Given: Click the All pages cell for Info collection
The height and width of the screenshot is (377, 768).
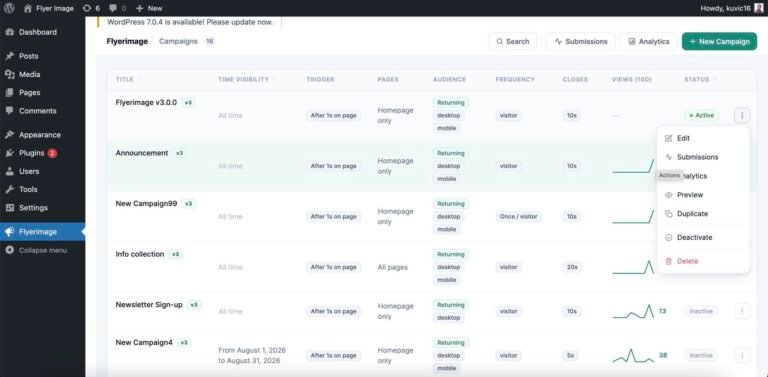Looking at the screenshot, I should coord(393,267).
